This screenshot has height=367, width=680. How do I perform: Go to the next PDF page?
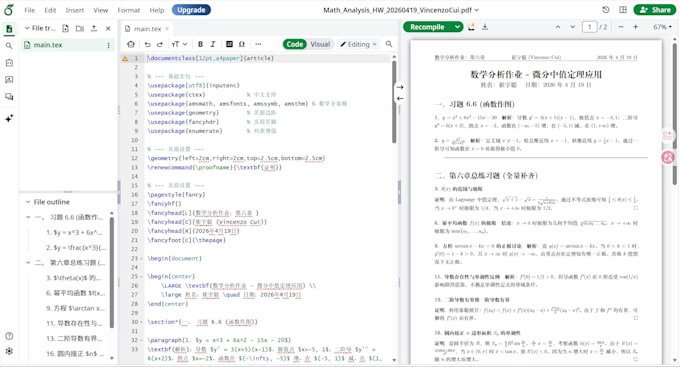tap(572, 27)
